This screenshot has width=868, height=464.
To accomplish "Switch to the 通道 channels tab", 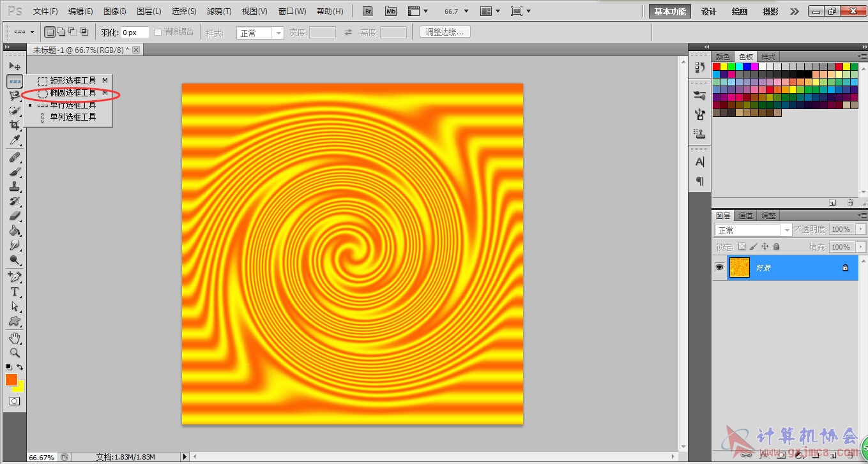I will coord(745,216).
